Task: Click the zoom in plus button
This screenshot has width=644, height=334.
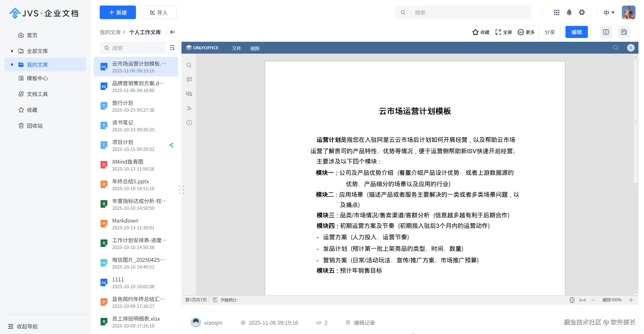Action: point(631,300)
